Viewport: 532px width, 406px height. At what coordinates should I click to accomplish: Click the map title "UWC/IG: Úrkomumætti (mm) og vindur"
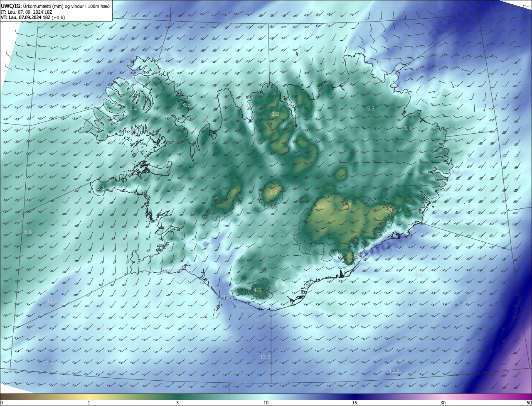(55, 6)
